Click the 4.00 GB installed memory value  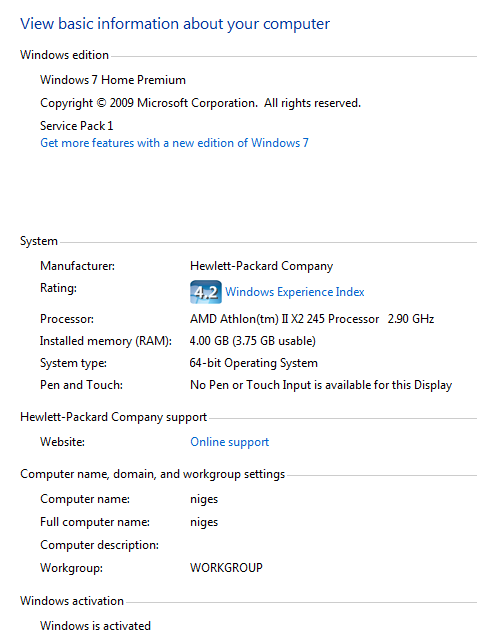(252, 341)
